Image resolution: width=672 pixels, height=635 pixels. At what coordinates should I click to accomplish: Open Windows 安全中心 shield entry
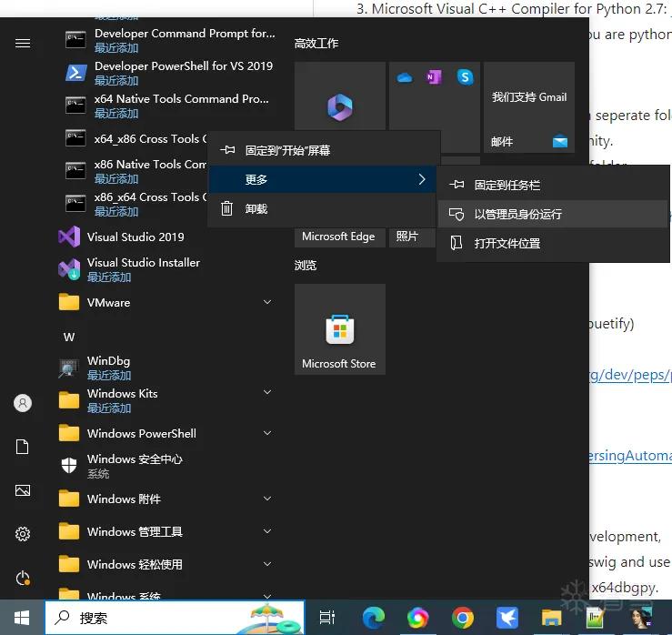165,466
